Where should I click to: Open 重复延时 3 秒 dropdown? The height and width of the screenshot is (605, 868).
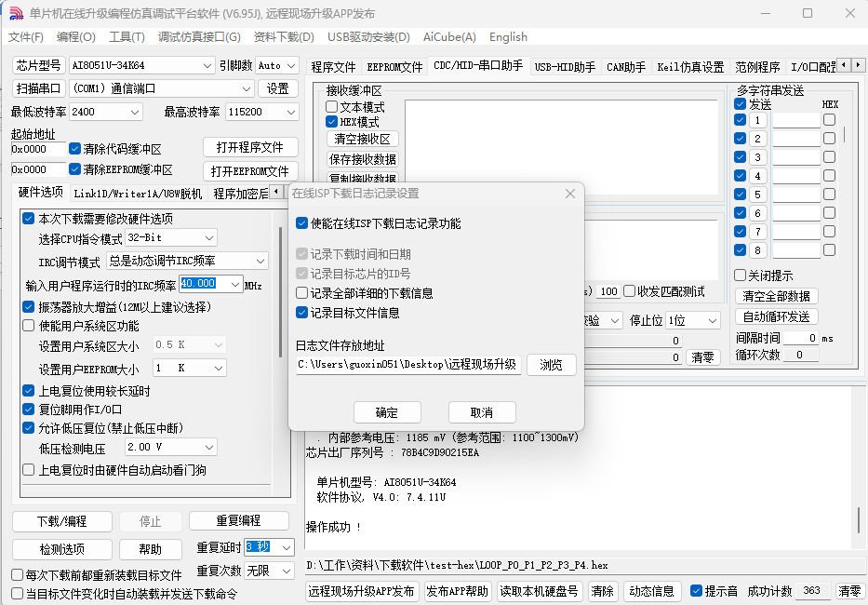[x=270, y=547]
